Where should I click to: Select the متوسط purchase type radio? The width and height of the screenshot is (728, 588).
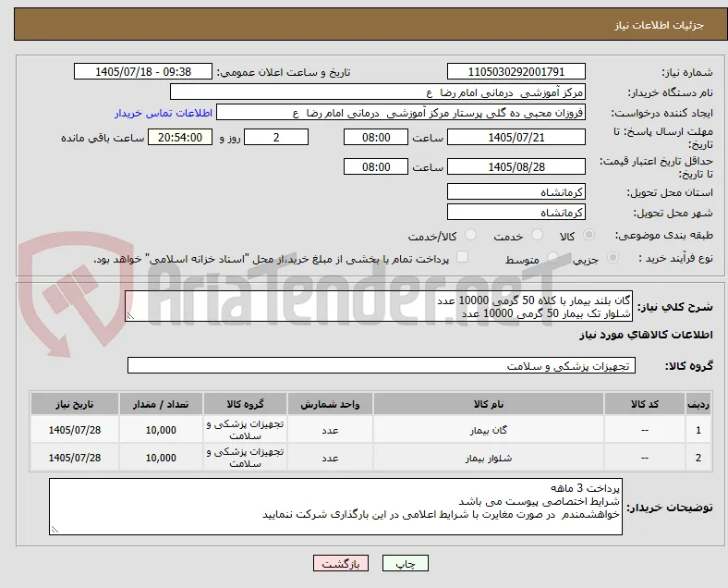coord(552,258)
